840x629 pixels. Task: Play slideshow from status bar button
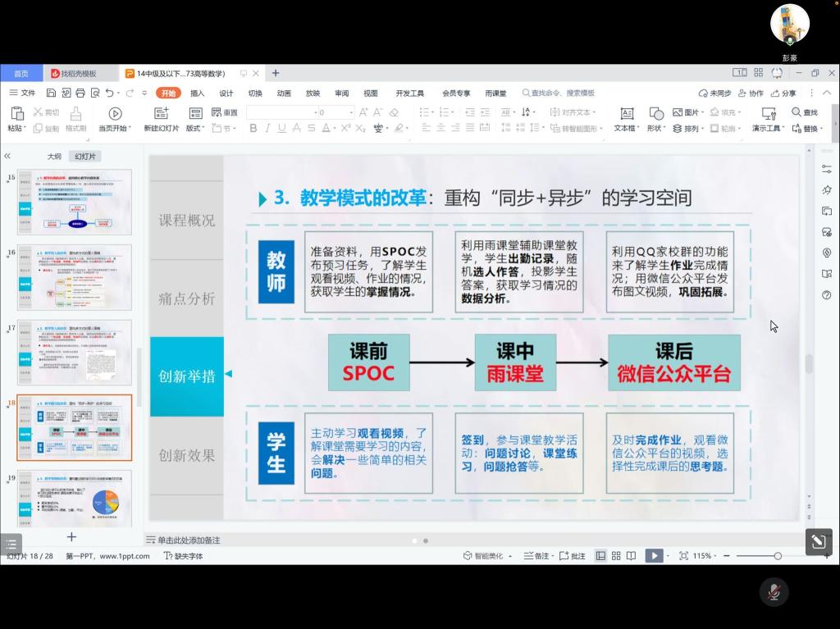tap(653, 556)
